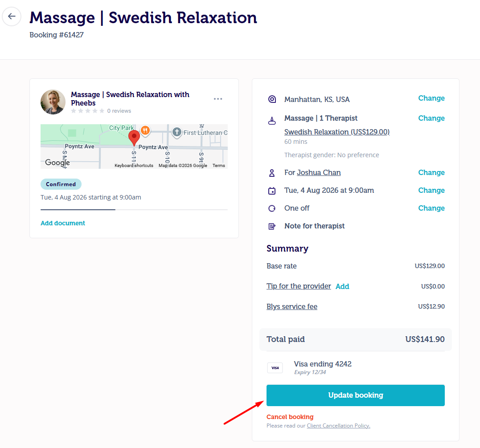The image size is (480, 448).
Task: Click the back arrow icon
Action: tap(12, 16)
